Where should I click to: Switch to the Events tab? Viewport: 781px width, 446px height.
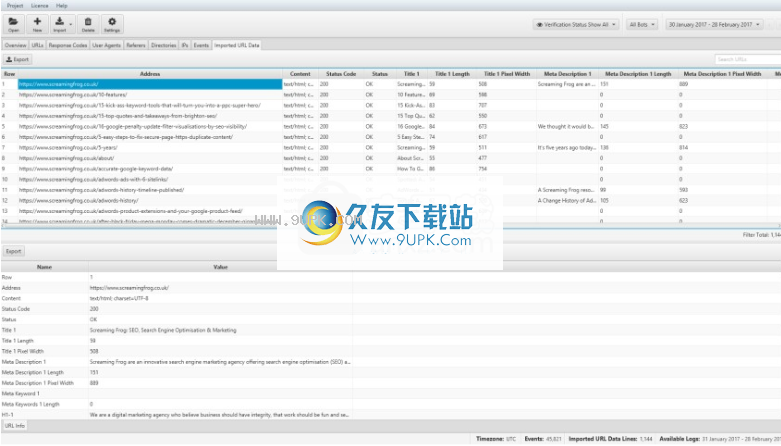pyautogui.click(x=201, y=45)
